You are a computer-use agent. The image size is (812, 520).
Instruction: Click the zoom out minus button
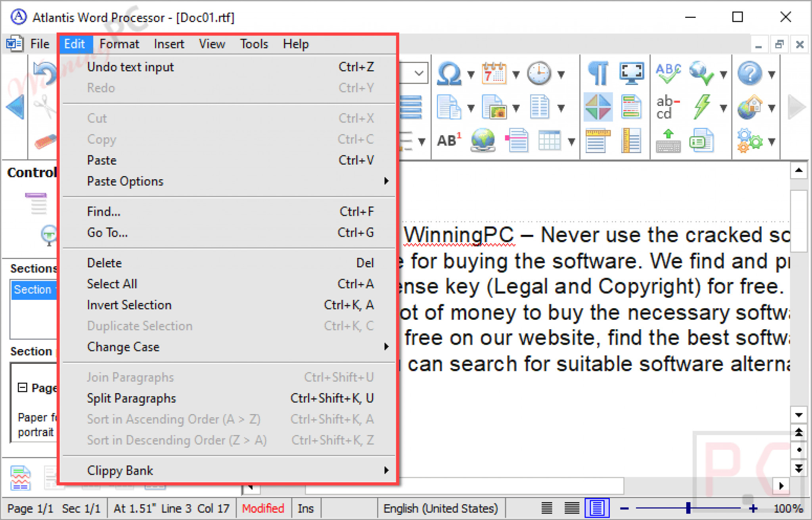(x=624, y=508)
